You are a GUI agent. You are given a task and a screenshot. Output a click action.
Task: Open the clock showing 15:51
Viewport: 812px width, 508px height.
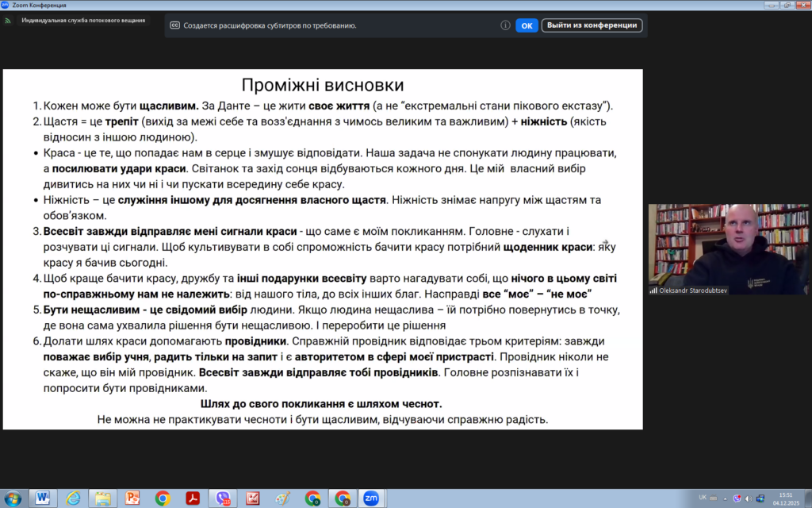pos(785,498)
